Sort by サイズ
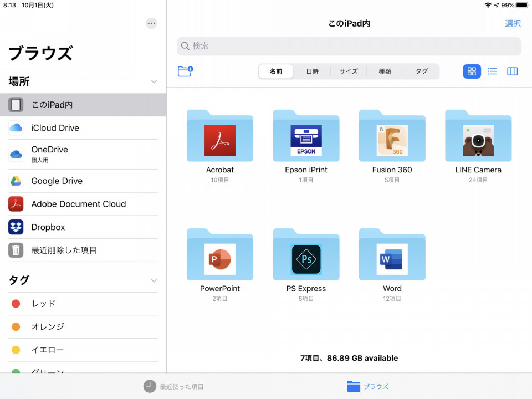The width and height of the screenshot is (532, 399). (x=349, y=71)
